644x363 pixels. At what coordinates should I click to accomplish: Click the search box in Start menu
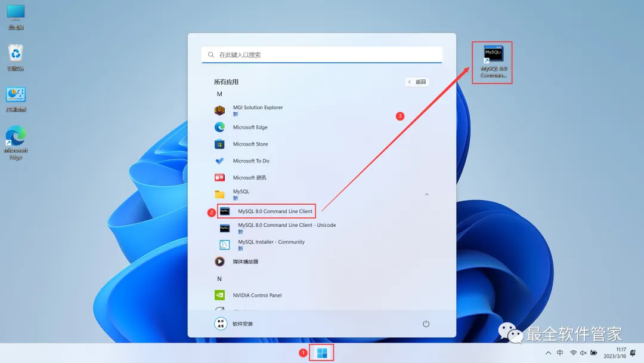point(321,55)
